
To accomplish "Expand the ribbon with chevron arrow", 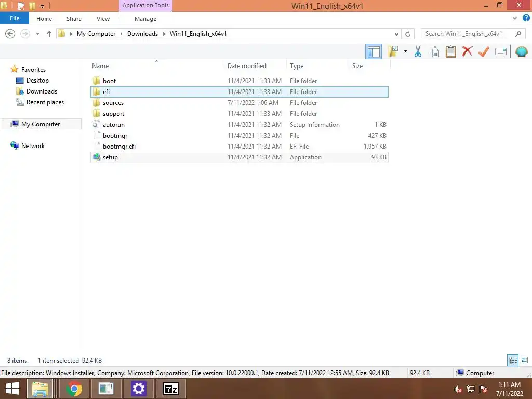I will pos(515,18).
